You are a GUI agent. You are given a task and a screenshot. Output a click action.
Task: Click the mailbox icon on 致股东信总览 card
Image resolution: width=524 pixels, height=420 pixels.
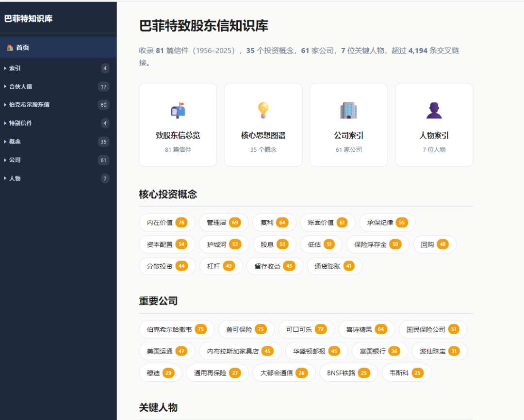click(x=178, y=110)
